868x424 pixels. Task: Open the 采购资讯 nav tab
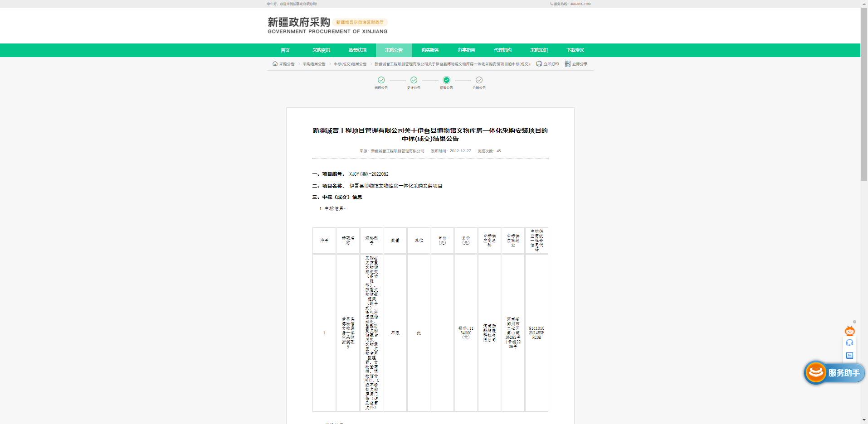321,50
